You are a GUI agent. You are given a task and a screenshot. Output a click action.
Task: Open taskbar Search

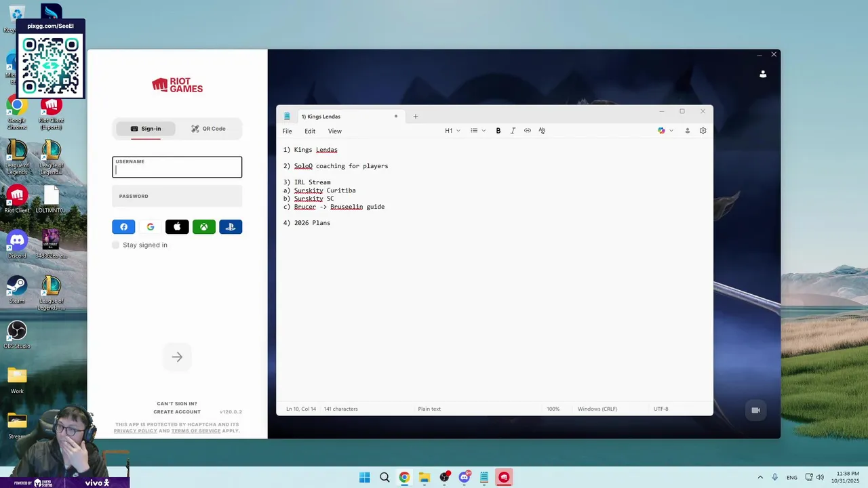[384, 477]
